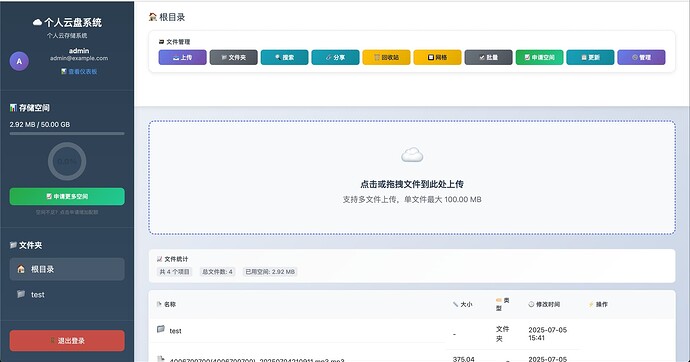Click the 2025-07-05 15:41 date in test row

pos(548,334)
